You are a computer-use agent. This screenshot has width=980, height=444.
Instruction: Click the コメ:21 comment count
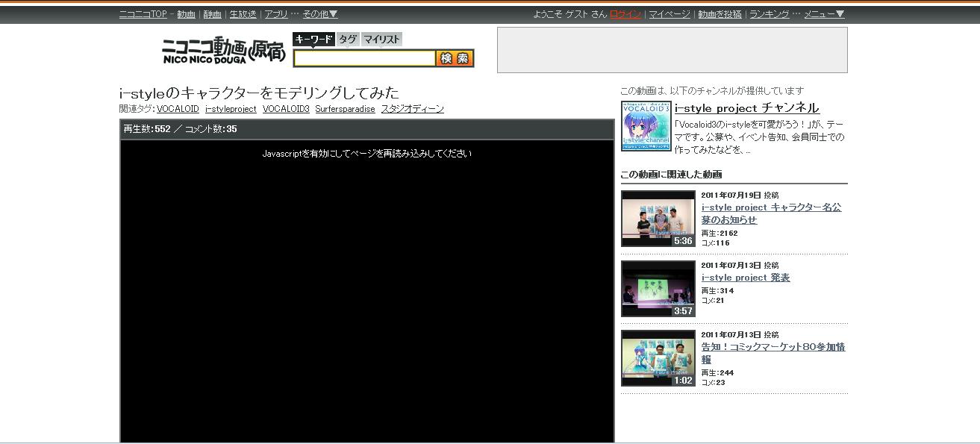click(x=713, y=301)
